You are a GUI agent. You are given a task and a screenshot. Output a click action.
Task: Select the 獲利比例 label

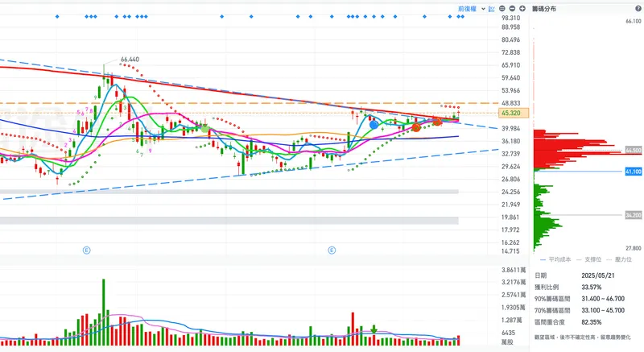click(547, 287)
